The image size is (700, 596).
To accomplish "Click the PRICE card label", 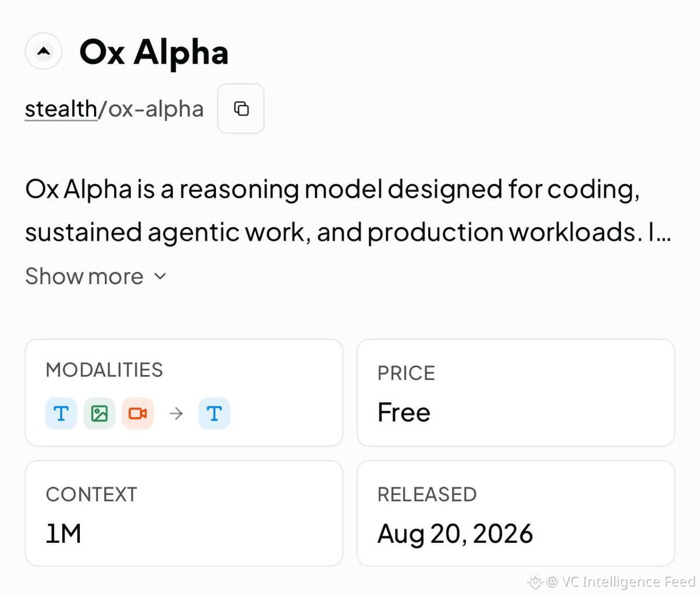I will 406,373.
